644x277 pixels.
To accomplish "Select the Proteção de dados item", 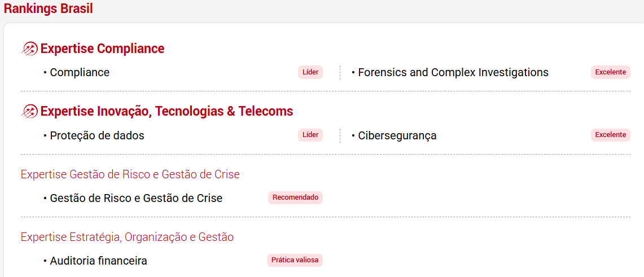I will pyautogui.click(x=97, y=135).
